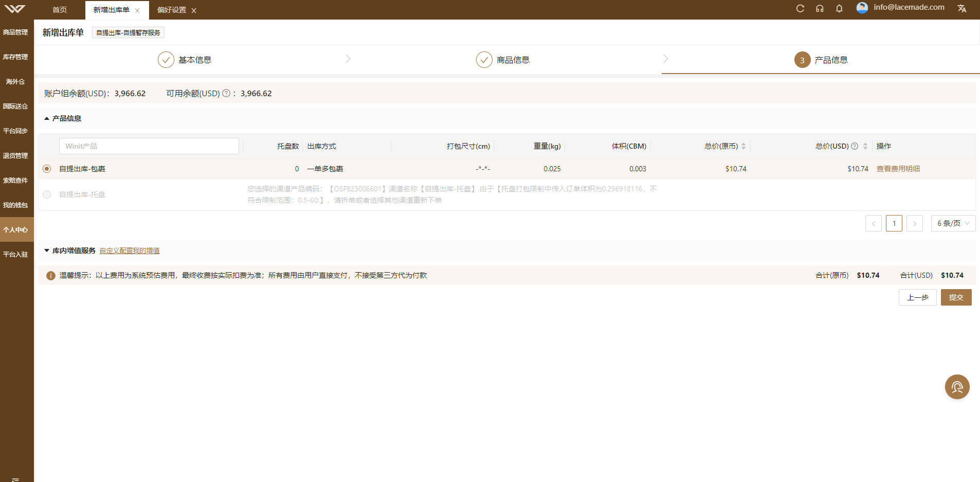Click the help icon beside 总价(USD)
The width and height of the screenshot is (980, 482).
pos(855,146)
